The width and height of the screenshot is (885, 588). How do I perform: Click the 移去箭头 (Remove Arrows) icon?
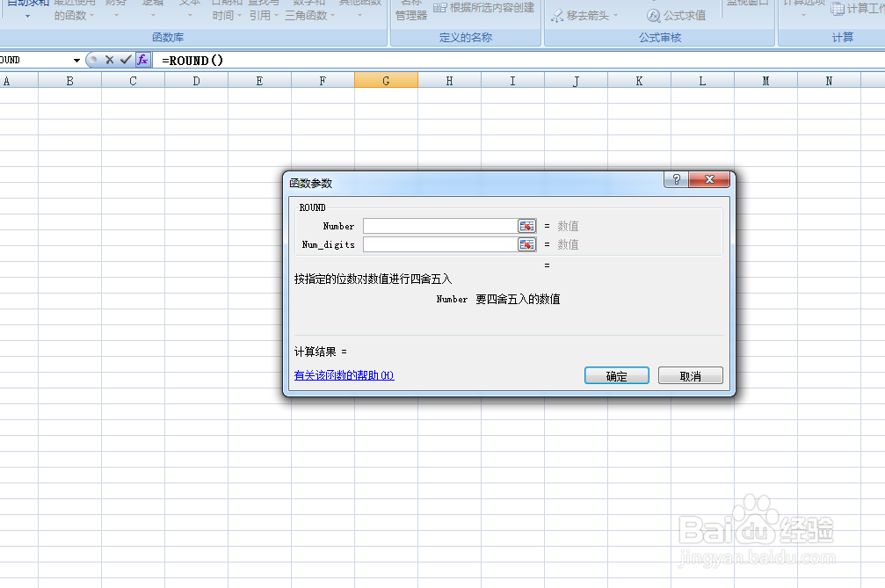[580, 15]
